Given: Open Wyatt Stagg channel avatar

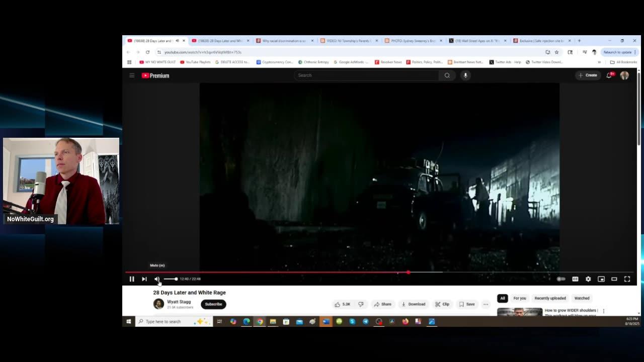Looking at the screenshot, I should click(x=158, y=304).
